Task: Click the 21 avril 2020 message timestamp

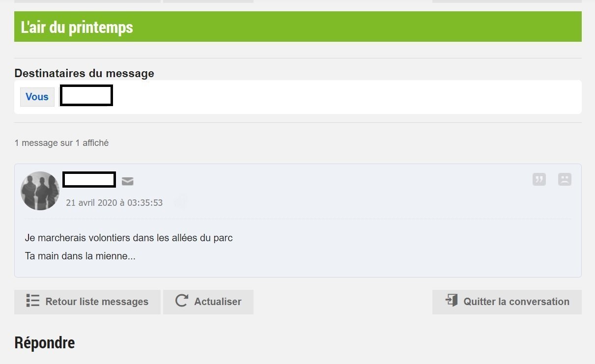Action: (x=114, y=202)
